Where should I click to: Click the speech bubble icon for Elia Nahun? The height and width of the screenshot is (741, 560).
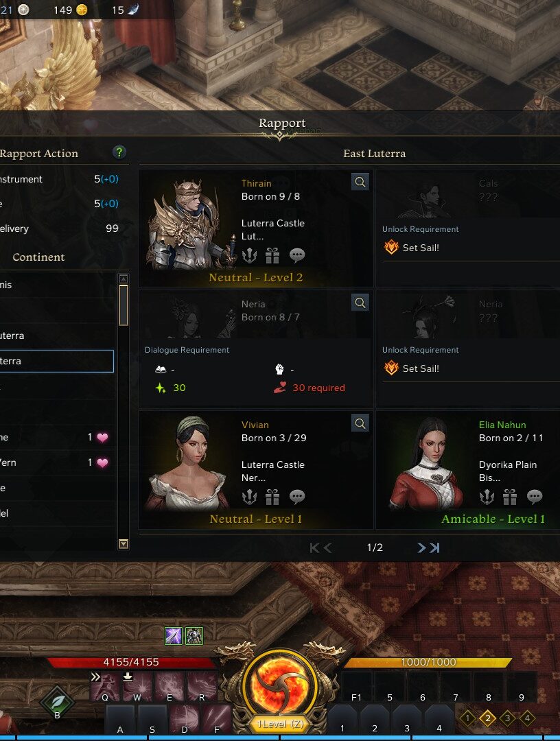(535, 497)
